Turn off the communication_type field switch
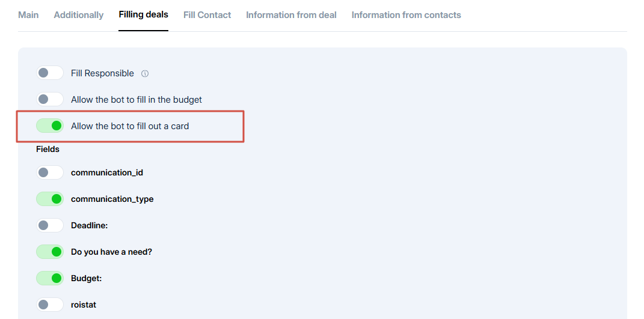Image resolution: width=644 pixels, height=319 pixels. (x=50, y=199)
